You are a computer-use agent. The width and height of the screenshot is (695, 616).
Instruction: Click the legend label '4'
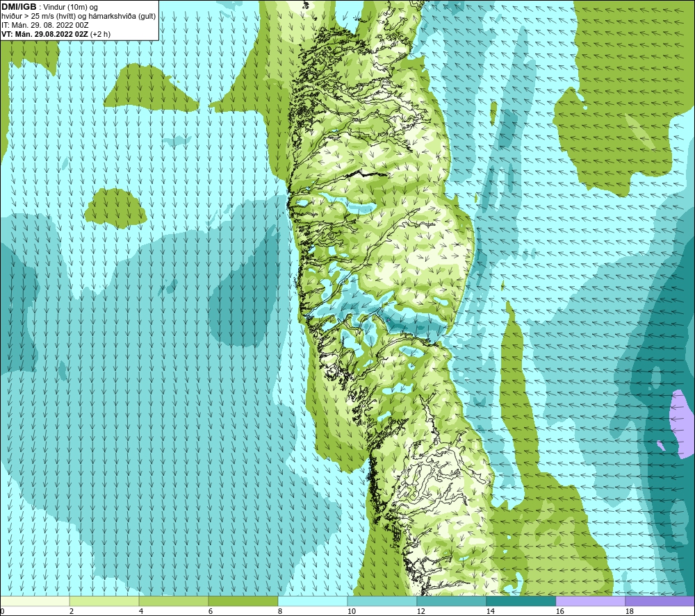141,611
